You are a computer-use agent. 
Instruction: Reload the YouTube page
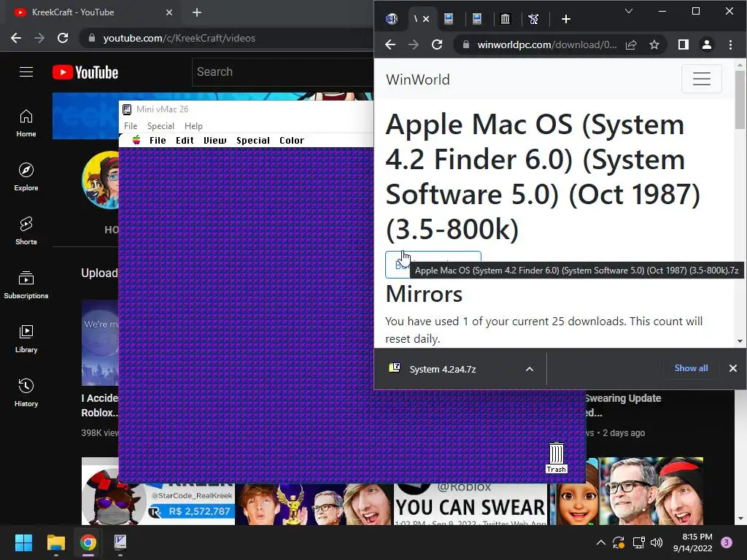tap(63, 38)
